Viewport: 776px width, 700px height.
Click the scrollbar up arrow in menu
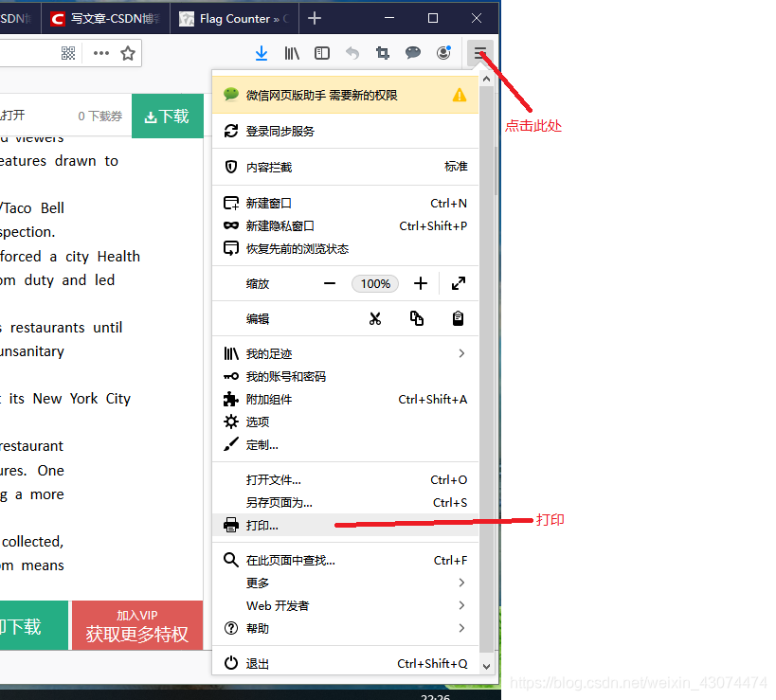[x=486, y=80]
